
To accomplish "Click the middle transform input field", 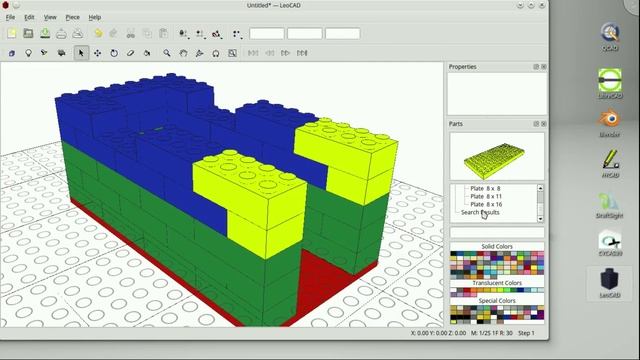I will pyautogui.click(x=304, y=33).
